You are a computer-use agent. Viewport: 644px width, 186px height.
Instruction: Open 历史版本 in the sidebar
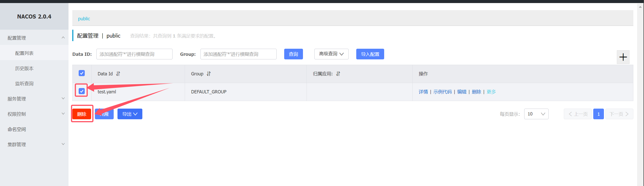(24, 69)
